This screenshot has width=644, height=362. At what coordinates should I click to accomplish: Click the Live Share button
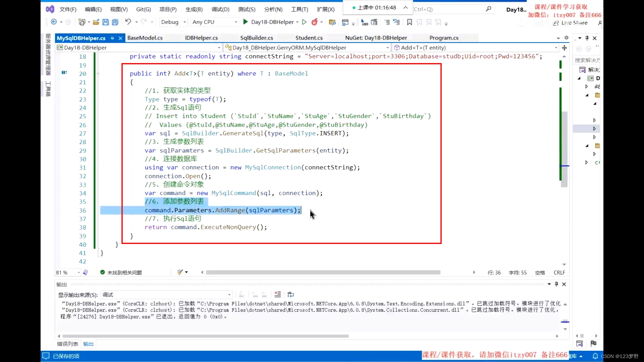(x=571, y=23)
